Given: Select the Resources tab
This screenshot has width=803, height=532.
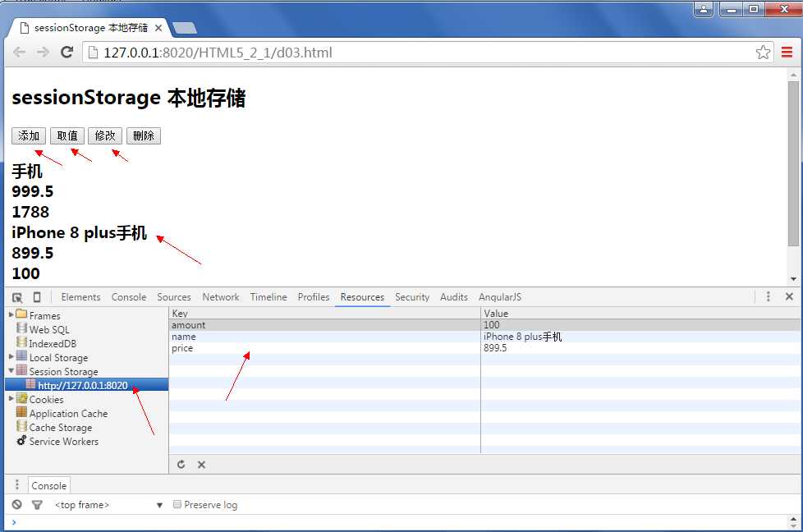Looking at the screenshot, I should [x=362, y=297].
